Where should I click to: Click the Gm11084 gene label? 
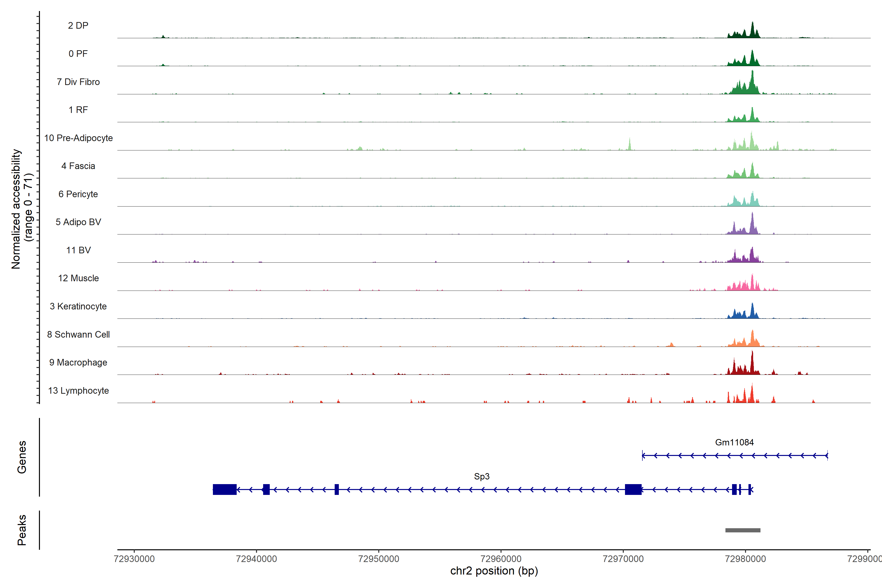click(734, 442)
